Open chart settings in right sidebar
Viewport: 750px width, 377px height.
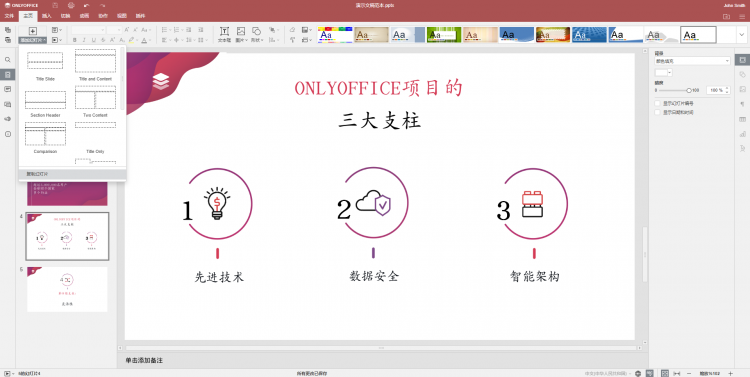click(x=742, y=134)
